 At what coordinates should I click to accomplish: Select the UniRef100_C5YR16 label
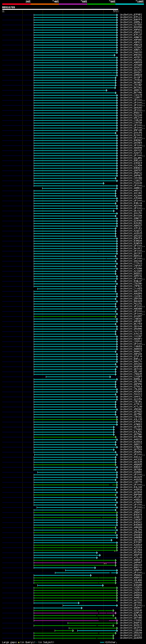point(131,80)
